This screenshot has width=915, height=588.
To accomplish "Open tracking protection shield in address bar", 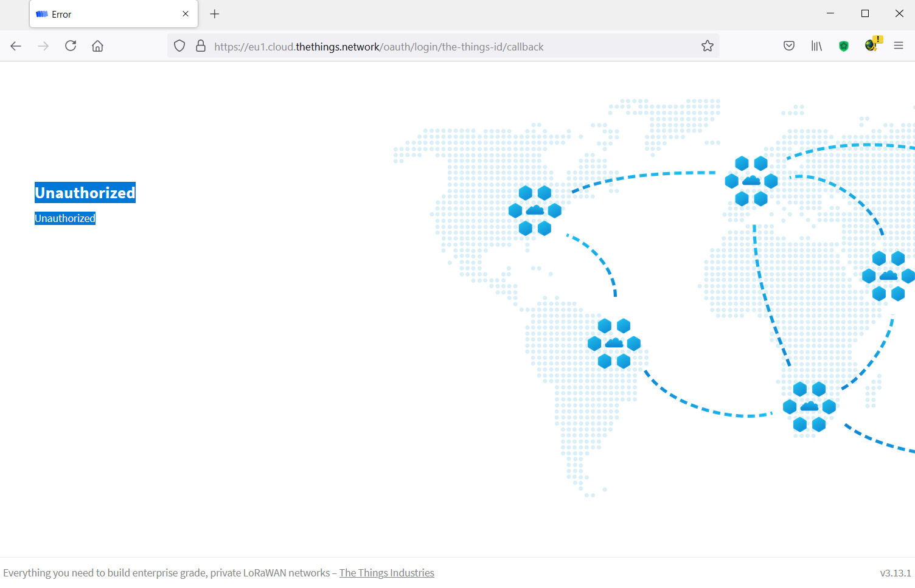I will (x=179, y=46).
